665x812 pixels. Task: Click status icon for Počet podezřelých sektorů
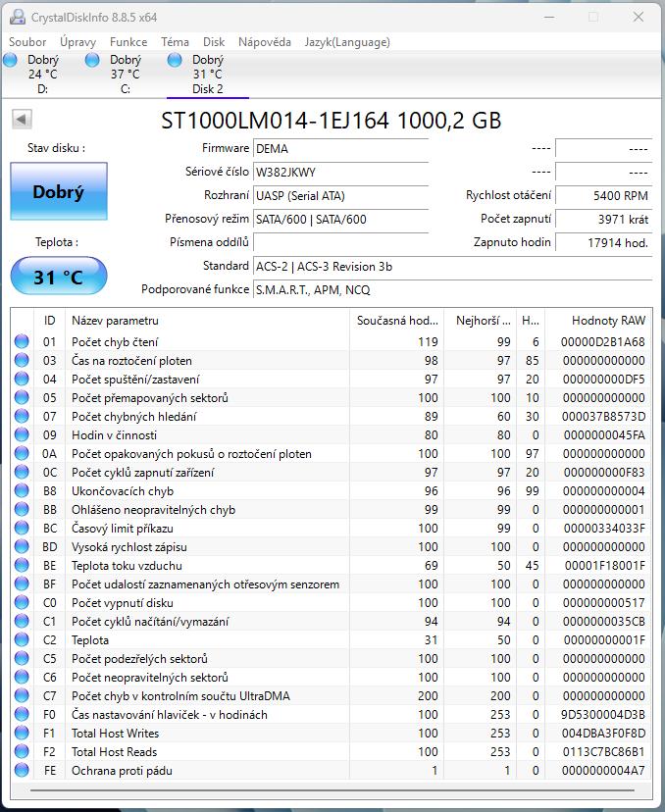[x=22, y=658]
